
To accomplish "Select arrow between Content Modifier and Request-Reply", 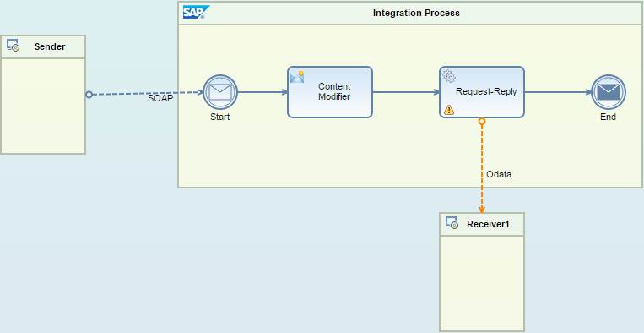I will 406,92.
